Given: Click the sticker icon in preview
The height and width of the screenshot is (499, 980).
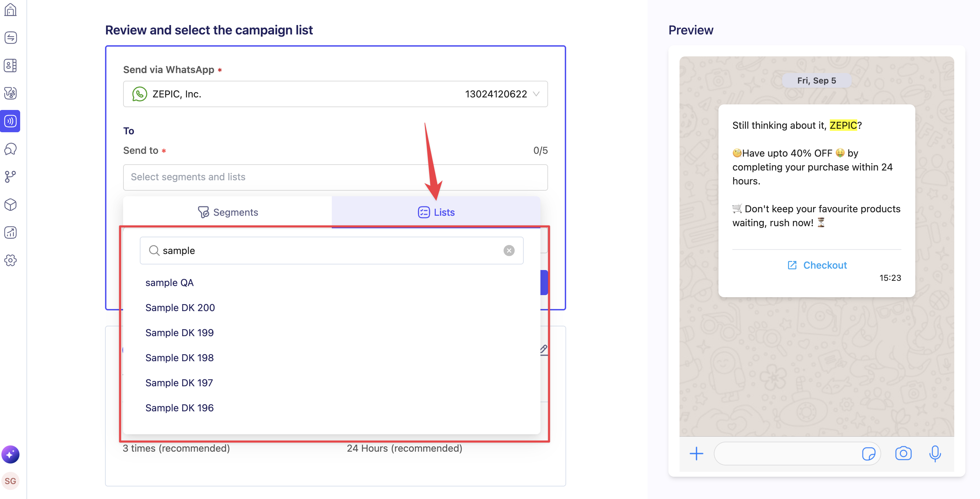Looking at the screenshot, I should click(868, 454).
